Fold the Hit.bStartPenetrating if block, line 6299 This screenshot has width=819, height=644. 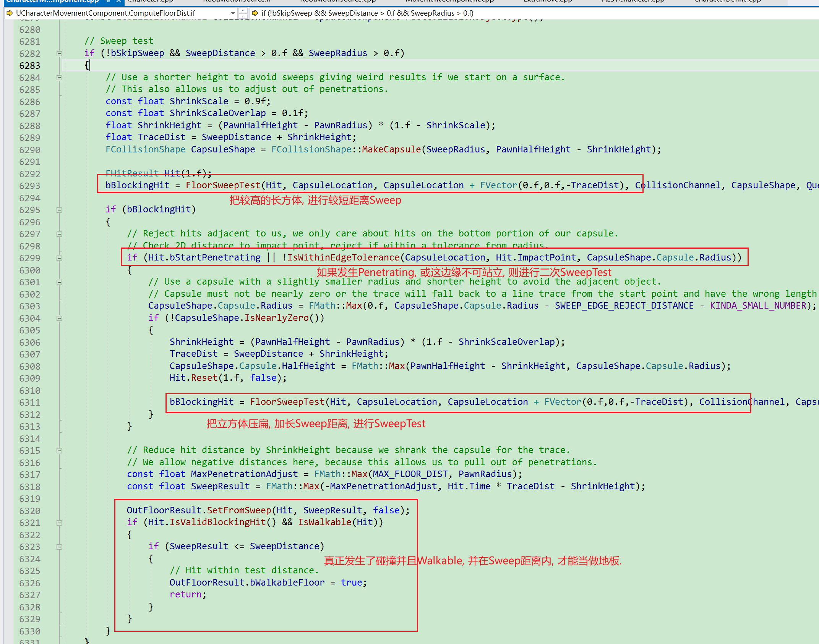pos(59,258)
